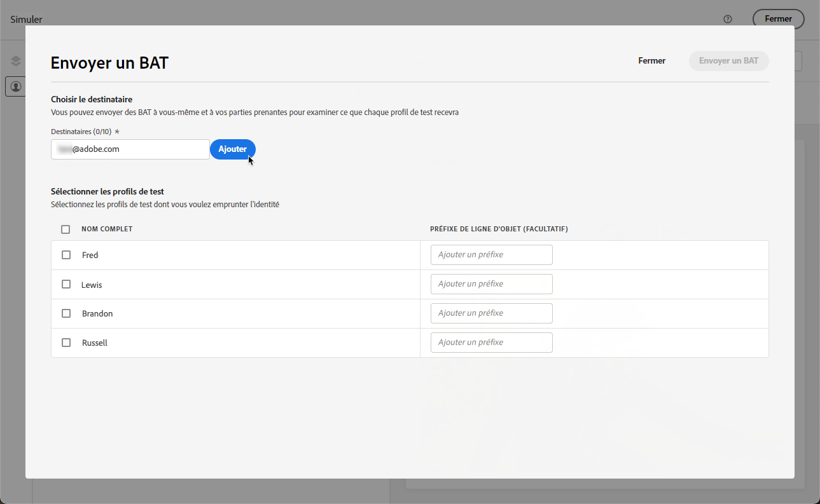
Task: Click the prefix field for Fred
Action: (491, 255)
